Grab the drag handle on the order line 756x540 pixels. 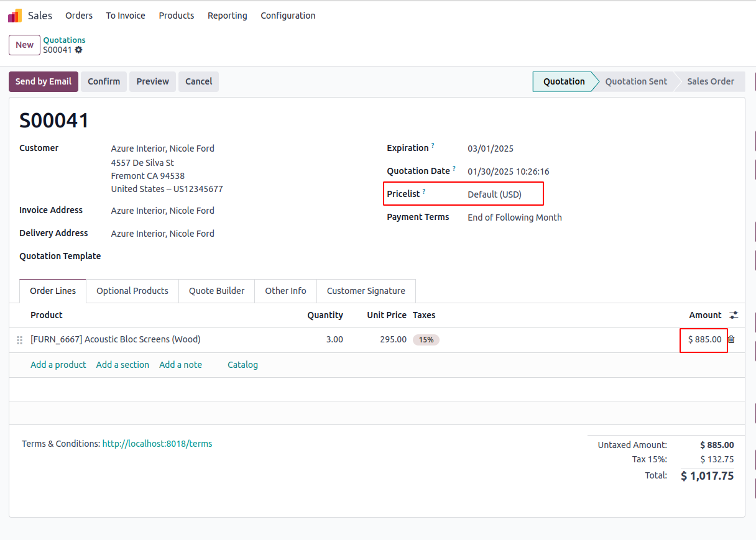[x=19, y=340]
